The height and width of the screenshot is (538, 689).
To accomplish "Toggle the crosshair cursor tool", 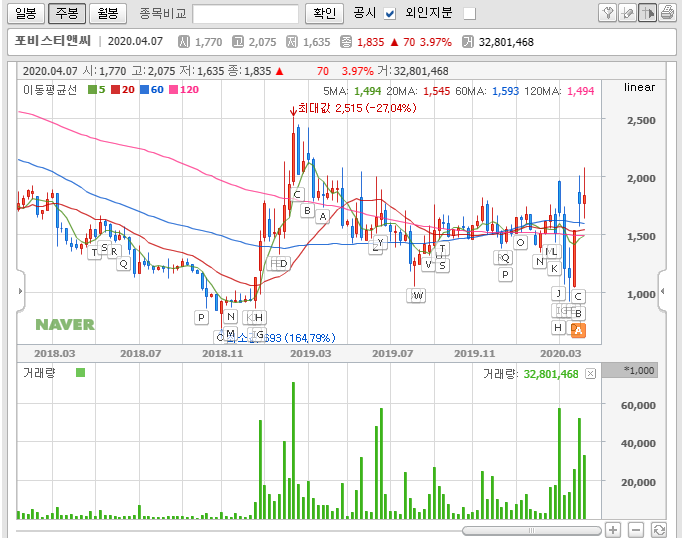I will point(647,13).
